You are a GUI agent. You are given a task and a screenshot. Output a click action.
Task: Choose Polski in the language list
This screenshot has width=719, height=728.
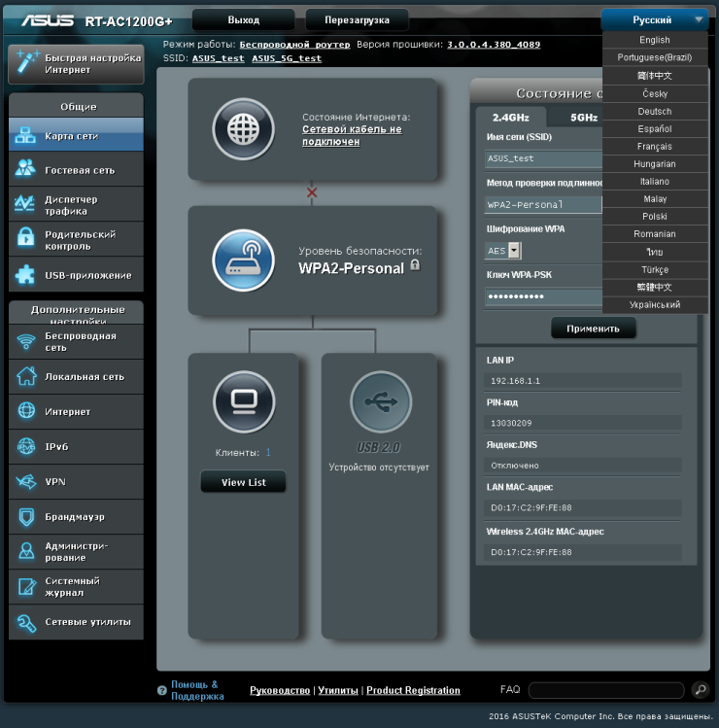(x=655, y=217)
